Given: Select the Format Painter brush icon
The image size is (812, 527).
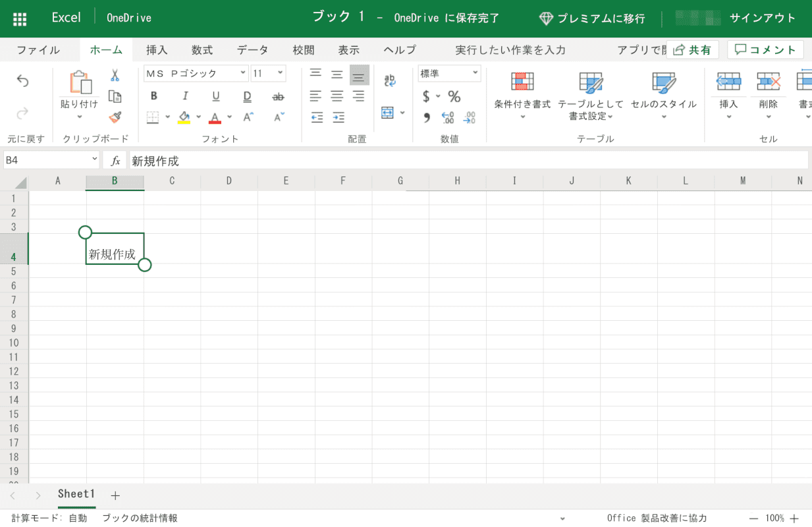Looking at the screenshot, I should pyautogui.click(x=115, y=117).
